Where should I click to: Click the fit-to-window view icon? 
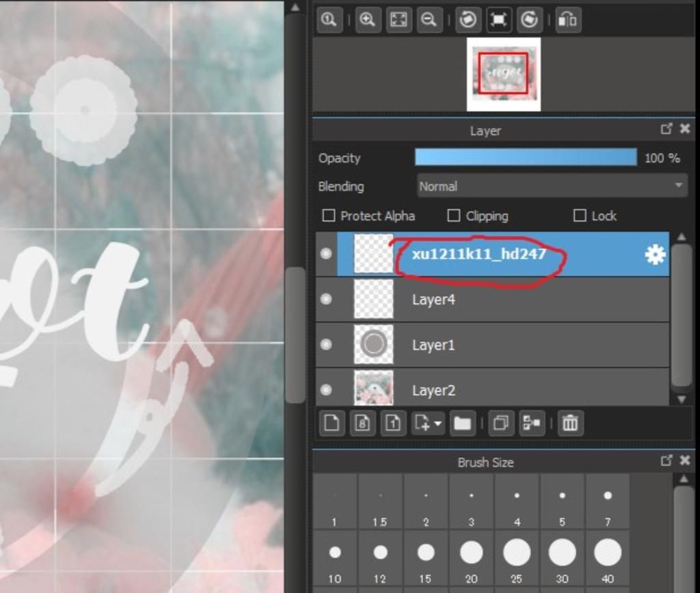399,20
